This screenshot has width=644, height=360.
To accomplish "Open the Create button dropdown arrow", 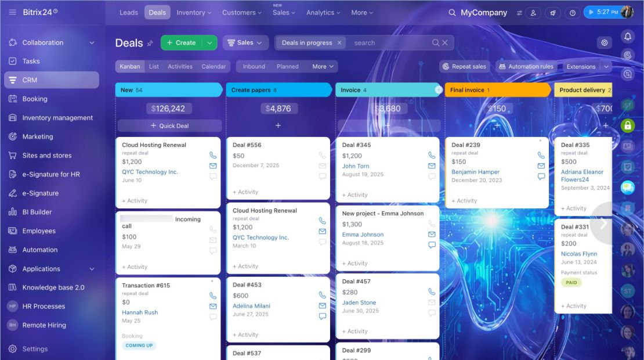I will tap(209, 43).
